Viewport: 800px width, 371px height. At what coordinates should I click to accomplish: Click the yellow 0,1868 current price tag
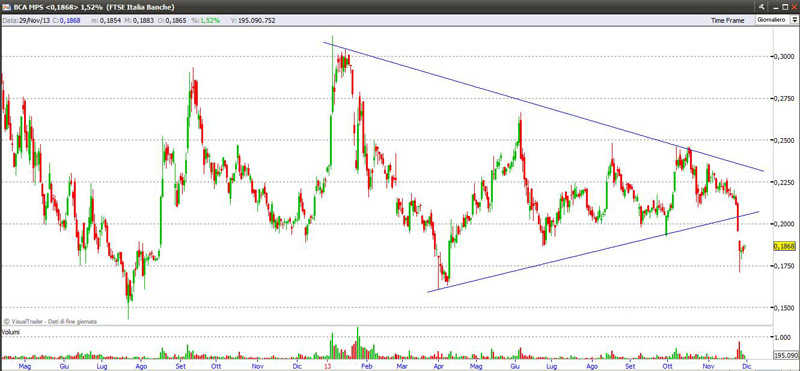tap(784, 246)
